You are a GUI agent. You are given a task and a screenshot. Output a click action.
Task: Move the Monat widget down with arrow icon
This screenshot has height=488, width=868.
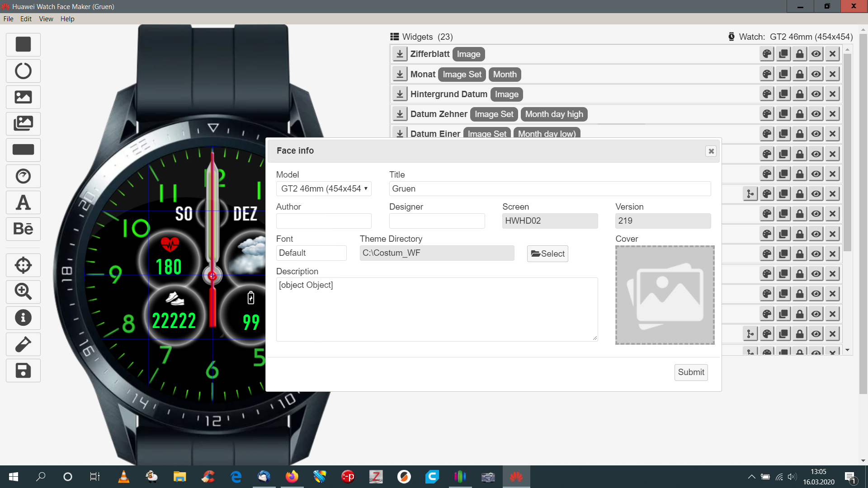click(x=400, y=74)
